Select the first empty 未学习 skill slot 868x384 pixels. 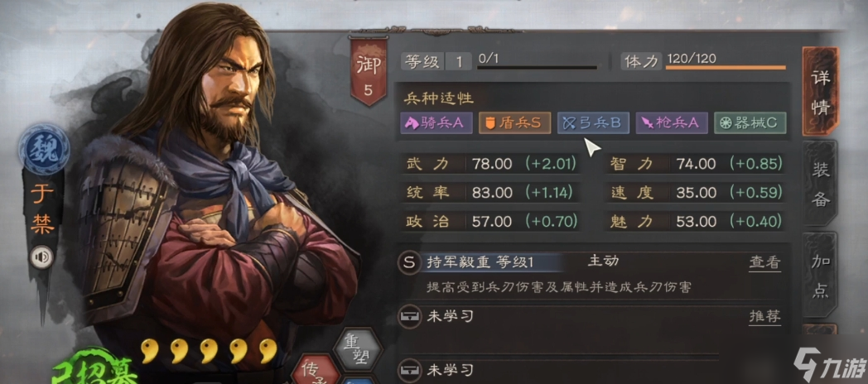click(593, 329)
